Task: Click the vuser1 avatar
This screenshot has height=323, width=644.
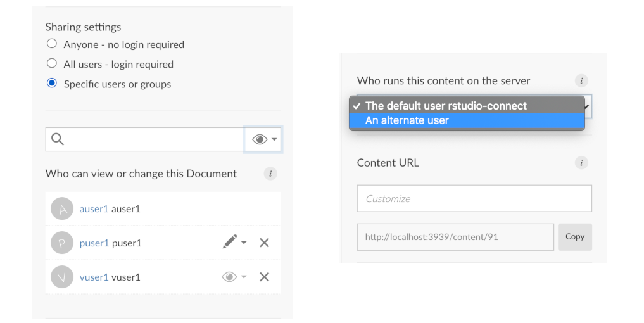Action: [62, 277]
